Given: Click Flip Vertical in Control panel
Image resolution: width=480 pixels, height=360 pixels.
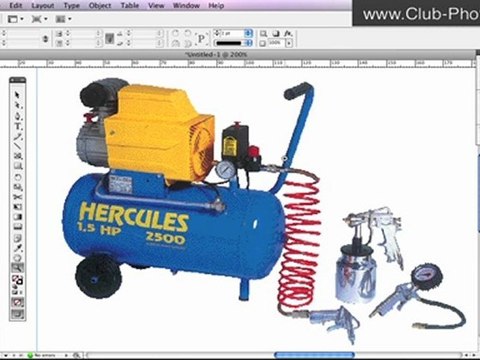Looking at the screenshot, I should pyautogui.click(x=188, y=43).
